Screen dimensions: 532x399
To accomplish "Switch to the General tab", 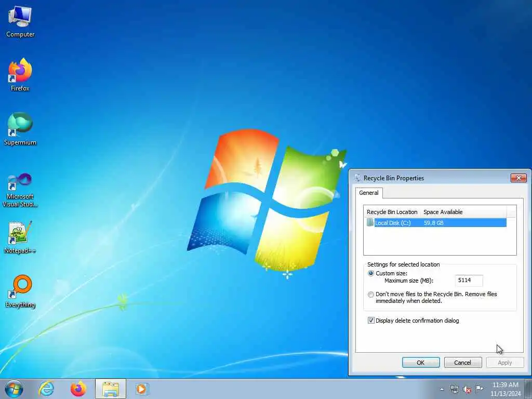I will [369, 193].
